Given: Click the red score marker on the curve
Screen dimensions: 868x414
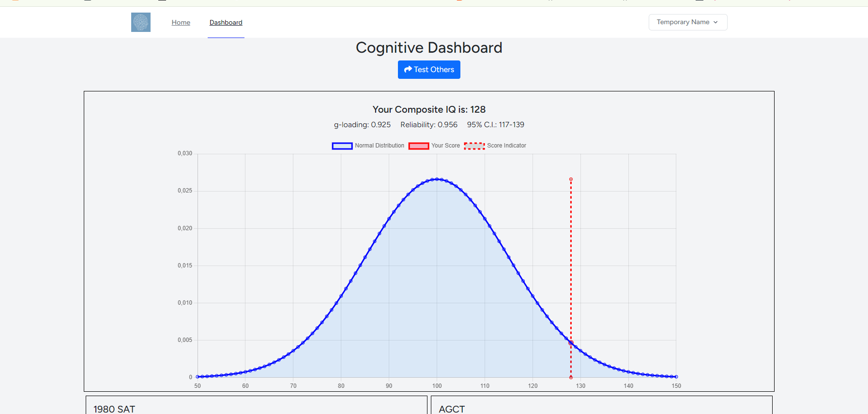Looking at the screenshot, I should [x=571, y=343].
